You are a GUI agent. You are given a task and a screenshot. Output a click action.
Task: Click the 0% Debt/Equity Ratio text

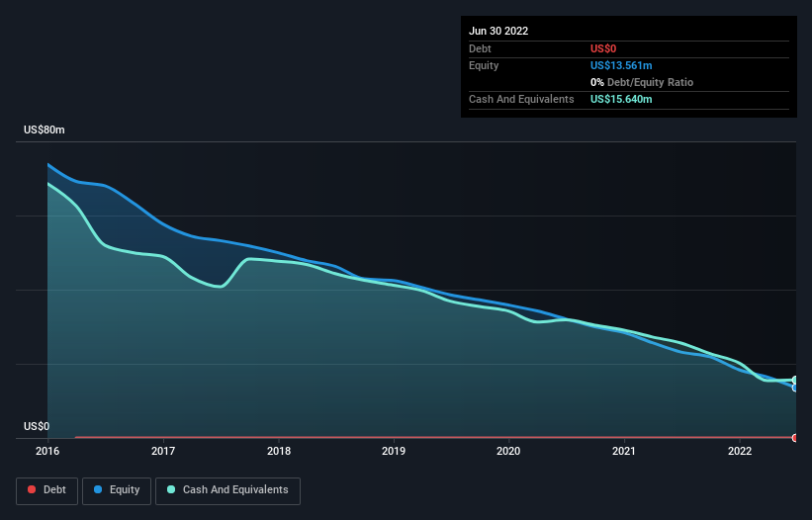tap(642, 82)
